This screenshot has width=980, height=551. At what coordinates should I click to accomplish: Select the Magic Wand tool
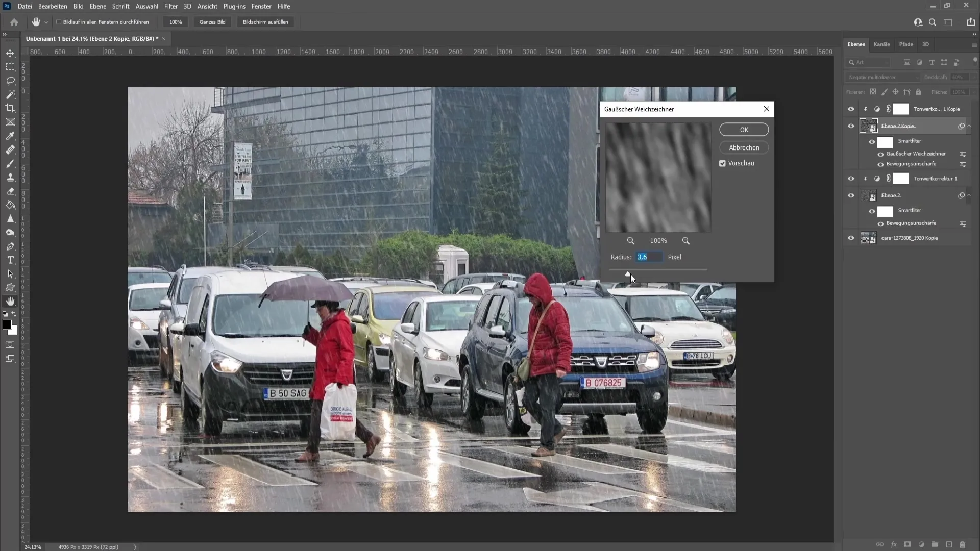tap(10, 94)
